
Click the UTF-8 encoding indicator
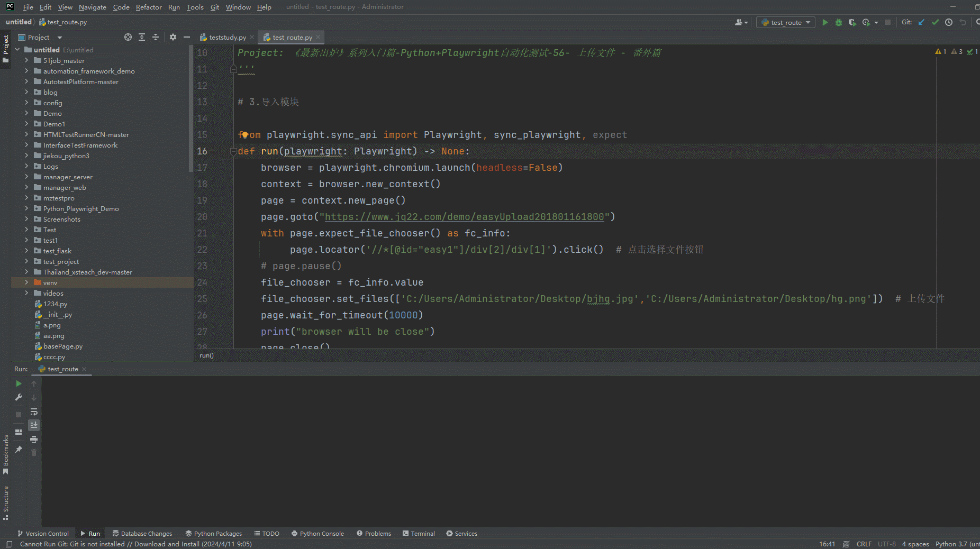(x=887, y=544)
